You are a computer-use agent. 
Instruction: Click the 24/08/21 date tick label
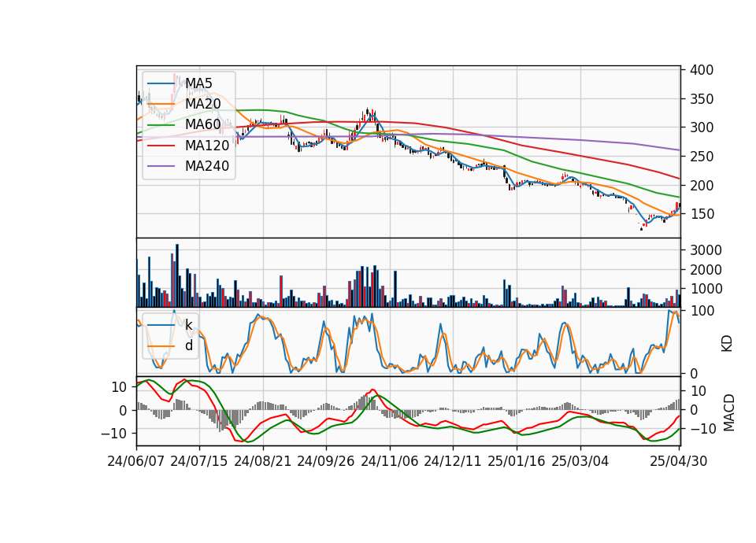click(x=263, y=461)
